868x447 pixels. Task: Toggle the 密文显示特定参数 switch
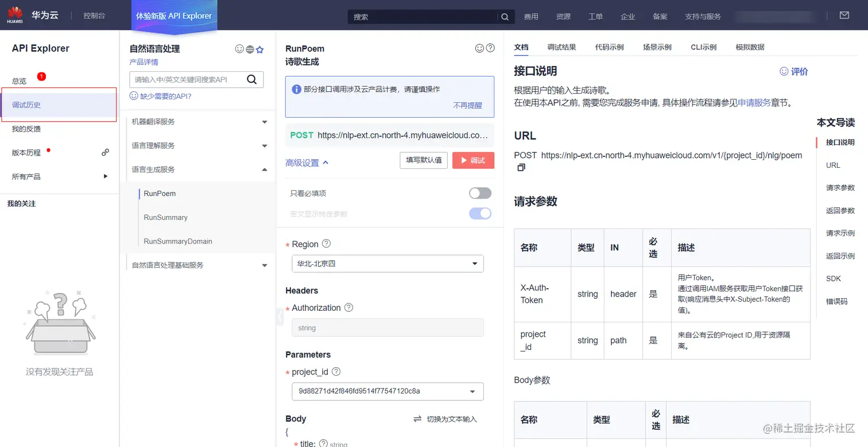click(480, 214)
